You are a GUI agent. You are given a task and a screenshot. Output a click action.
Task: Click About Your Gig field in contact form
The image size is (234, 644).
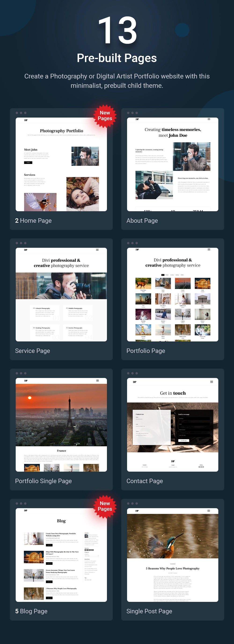[194, 435]
